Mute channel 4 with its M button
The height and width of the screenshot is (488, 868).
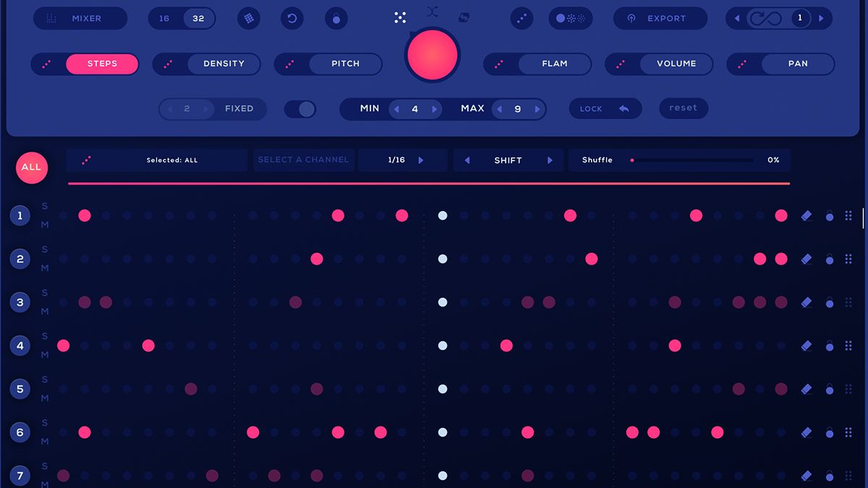[x=45, y=355]
